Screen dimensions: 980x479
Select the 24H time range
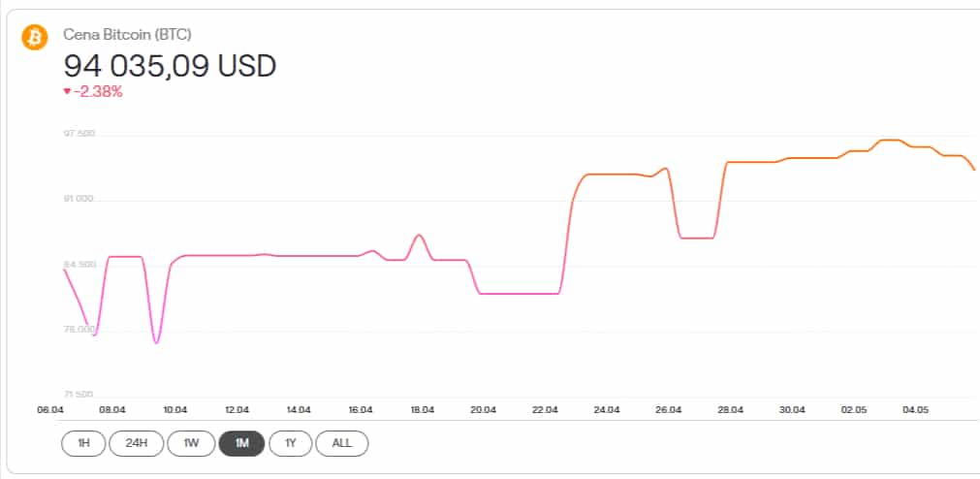pos(136,443)
